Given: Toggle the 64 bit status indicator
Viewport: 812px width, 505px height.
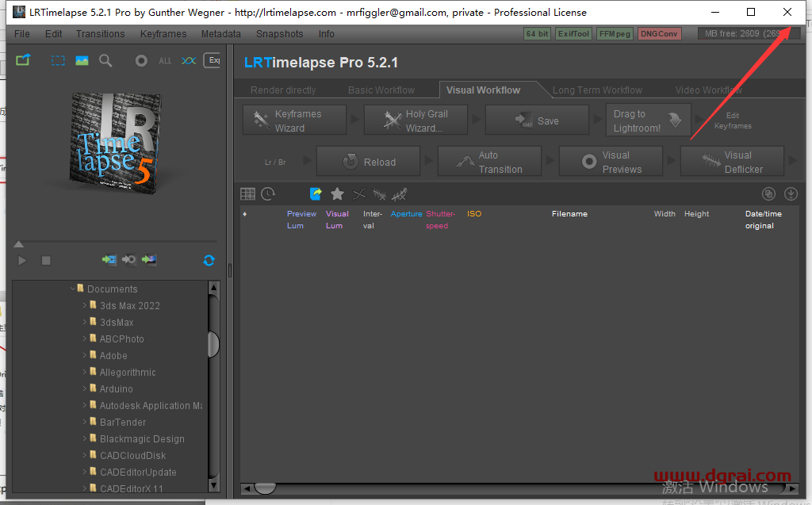Looking at the screenshot, I should click(537, 34).
